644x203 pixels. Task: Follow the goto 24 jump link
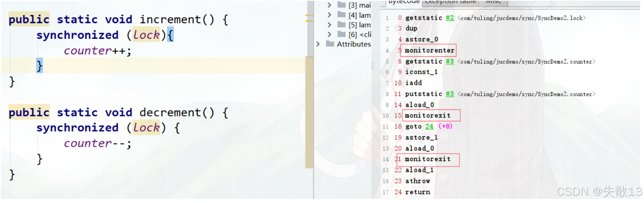(x=430, y=127)
